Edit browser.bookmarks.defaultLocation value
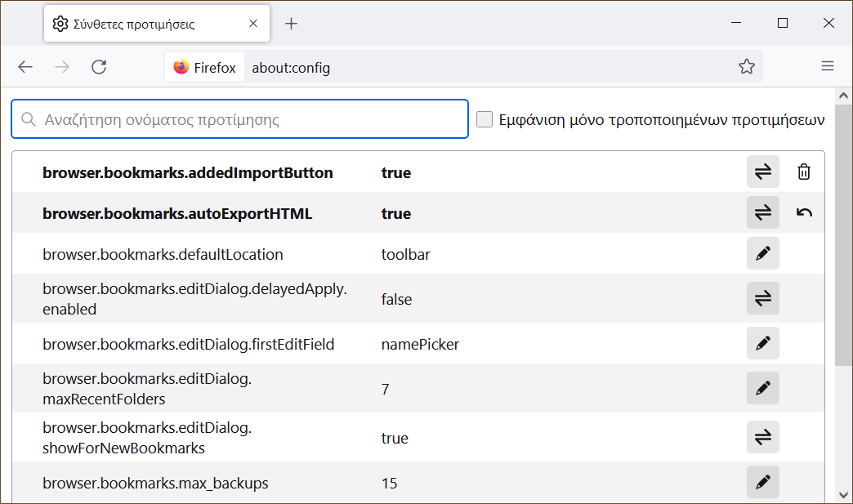This screenshot has width=853, height=504. pos(762,253)
